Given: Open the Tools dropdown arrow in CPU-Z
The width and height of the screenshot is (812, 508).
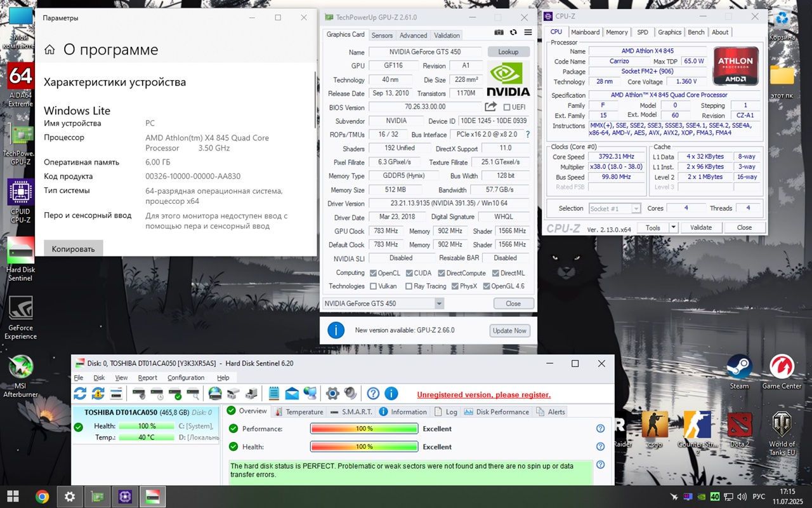Looking at the screenshot, I should tap(673, 227).
